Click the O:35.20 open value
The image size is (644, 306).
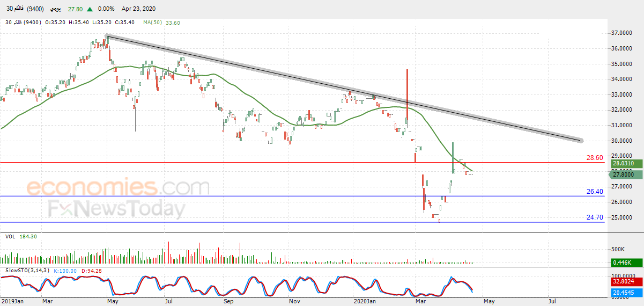(55, 23)
